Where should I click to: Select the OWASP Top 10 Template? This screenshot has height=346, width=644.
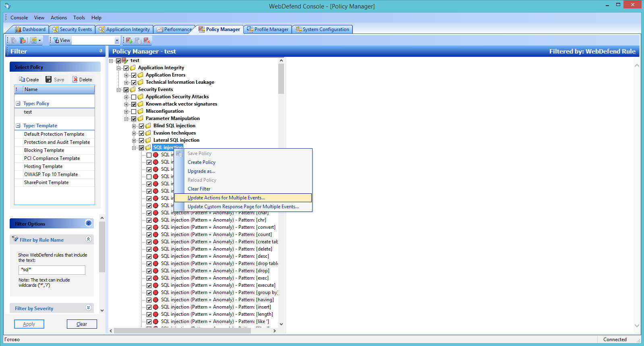tap(55, 174)
